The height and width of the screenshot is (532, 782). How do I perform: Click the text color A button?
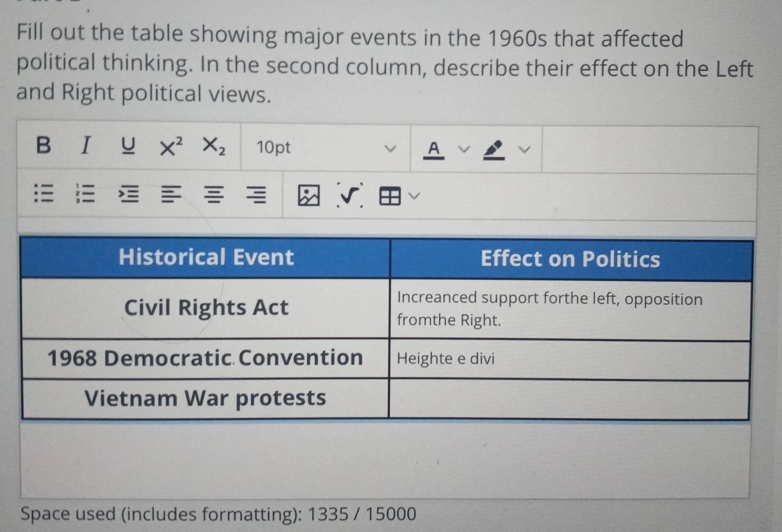pyautogui.click(x=434, y=149)
